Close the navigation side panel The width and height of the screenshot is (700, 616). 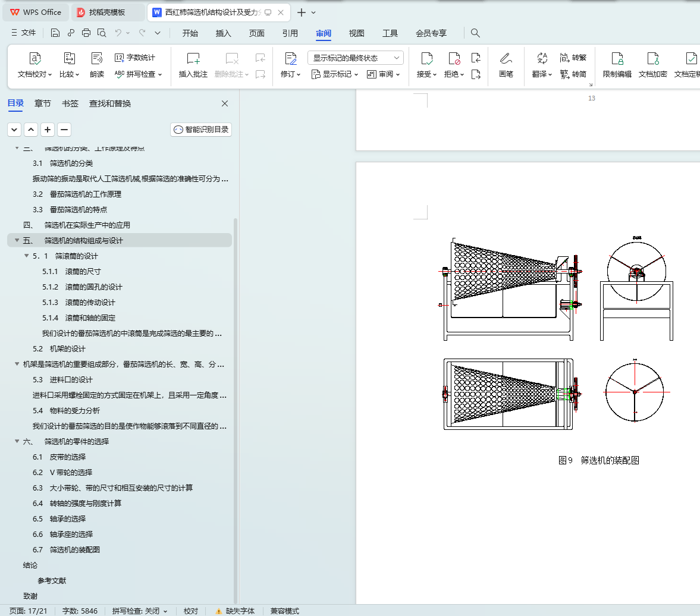point(225,103)
